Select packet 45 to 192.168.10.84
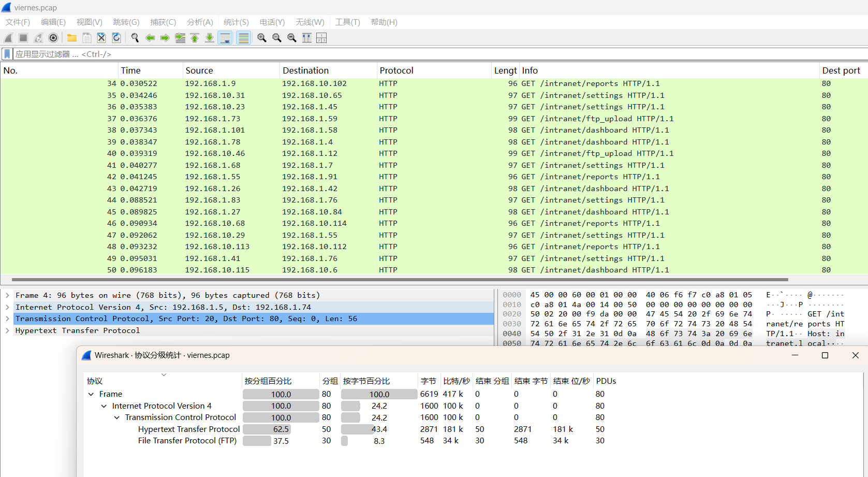The image size is (868, 477). click(x=434, y=212)
